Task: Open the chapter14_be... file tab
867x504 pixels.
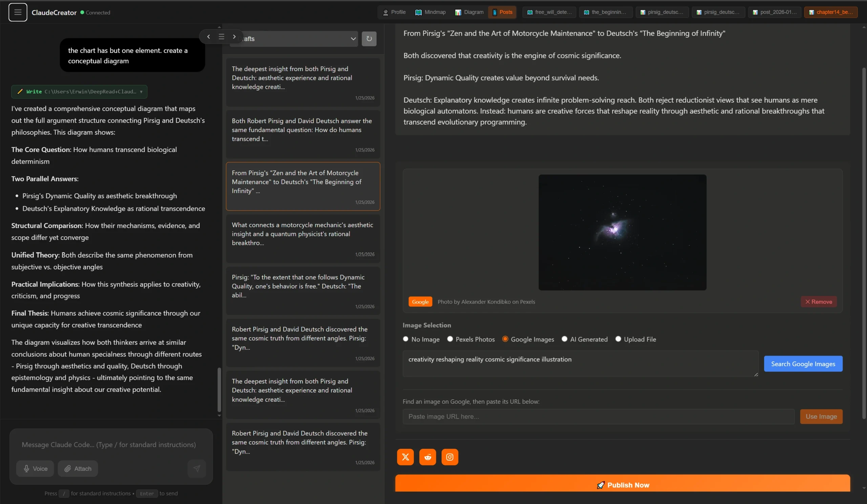Action: [x=830, y=13]
